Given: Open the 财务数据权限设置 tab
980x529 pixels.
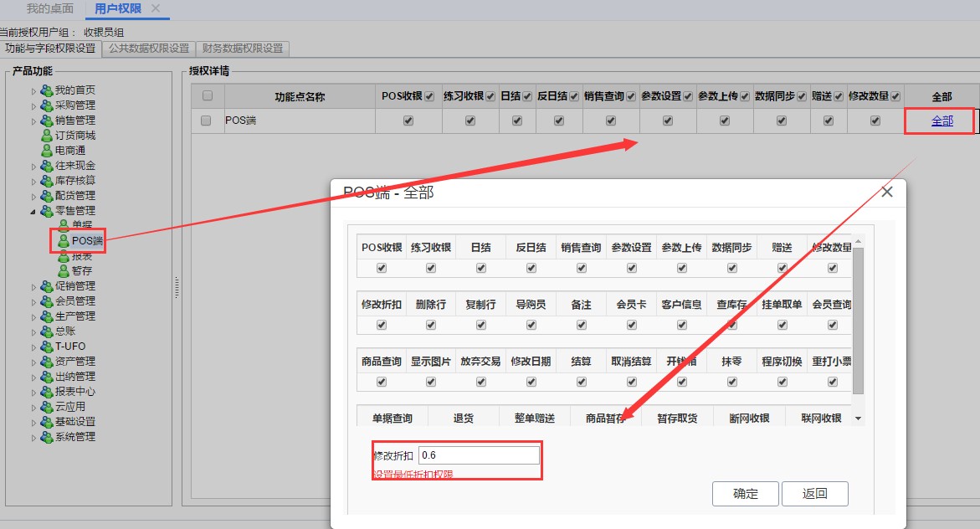Looking at the screenshot, I should pyautogui.click(x=243, y=49).
